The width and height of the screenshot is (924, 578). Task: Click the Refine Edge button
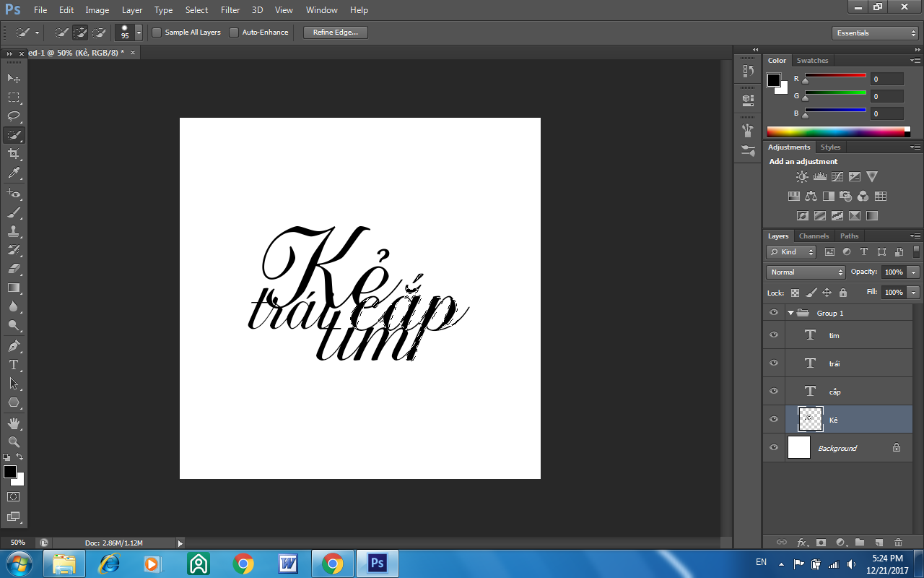(336, 33)
